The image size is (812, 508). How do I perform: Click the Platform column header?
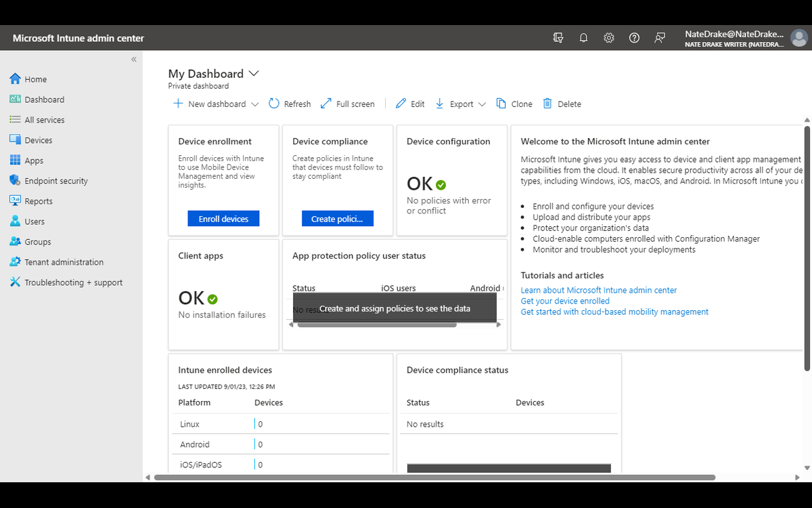point(194,402)
